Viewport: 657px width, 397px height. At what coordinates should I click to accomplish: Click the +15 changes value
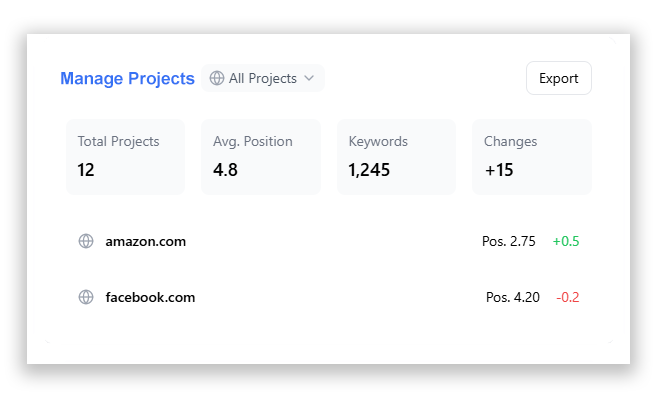click(x=499, y=170)
